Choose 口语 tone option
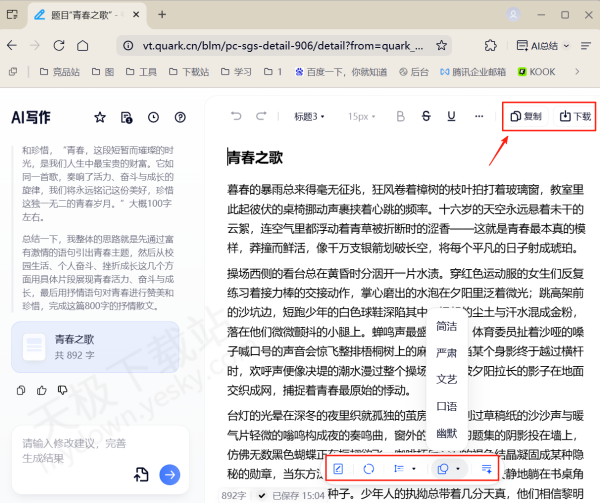 (x=447, y=406)
